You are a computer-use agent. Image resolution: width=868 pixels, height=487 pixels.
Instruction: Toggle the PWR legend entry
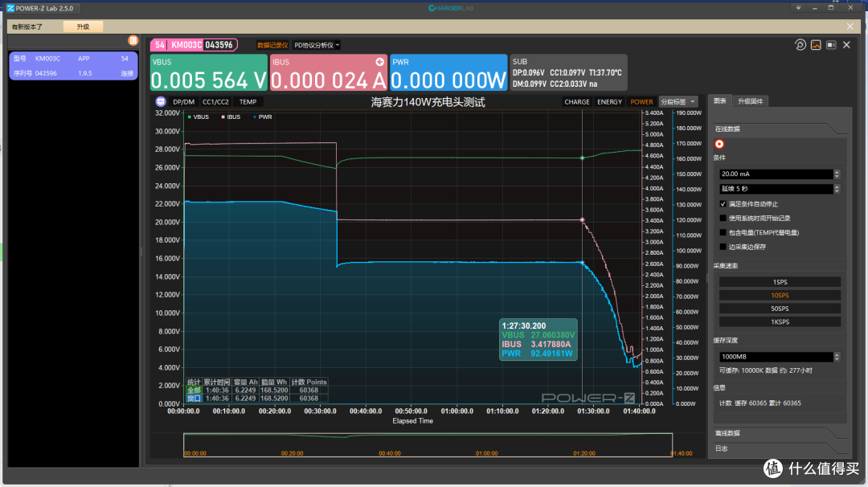click(x=262, y=117)
